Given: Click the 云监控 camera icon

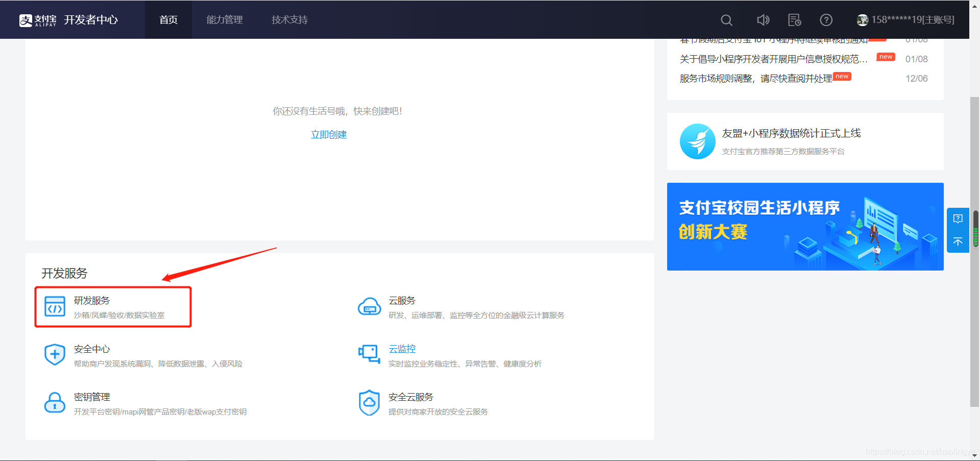Looking at the screenshot, I should coord(369,354).
